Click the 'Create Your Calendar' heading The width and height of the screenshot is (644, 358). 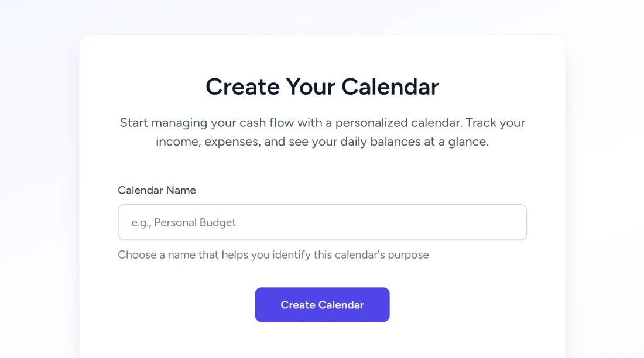click(322, 86)
